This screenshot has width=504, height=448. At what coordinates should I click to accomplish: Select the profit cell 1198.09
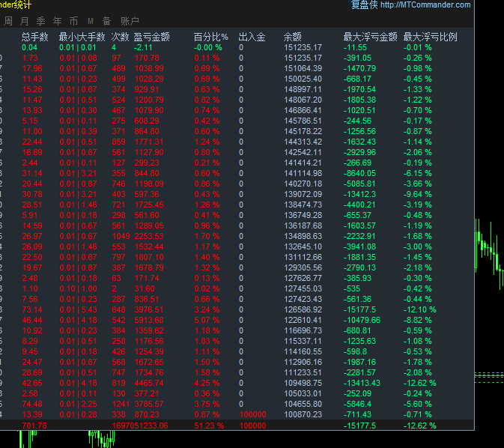[x=149, y=184]
